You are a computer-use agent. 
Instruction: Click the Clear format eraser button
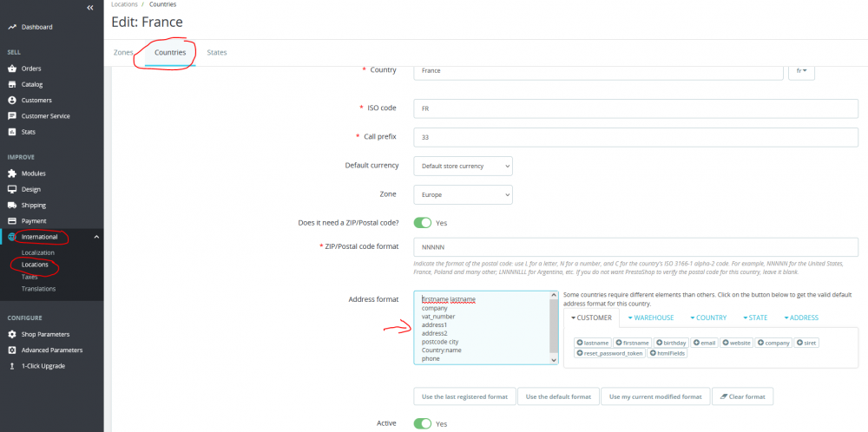tap(742, 396)
